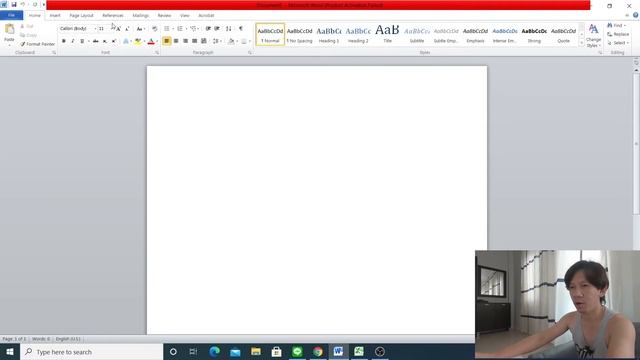Apply the Title style
640x360 pixels.
coord(387,34)
